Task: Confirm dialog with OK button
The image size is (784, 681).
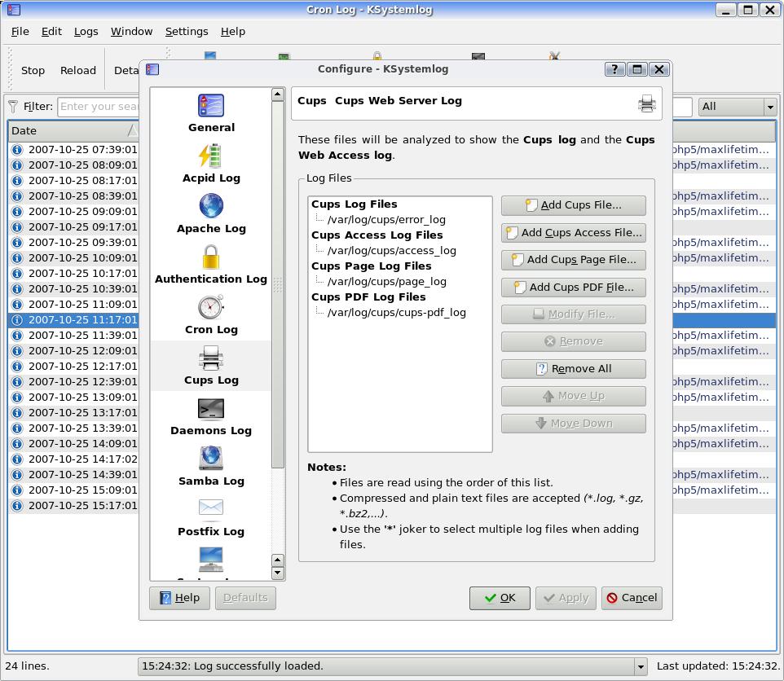Action: (500, 598)
